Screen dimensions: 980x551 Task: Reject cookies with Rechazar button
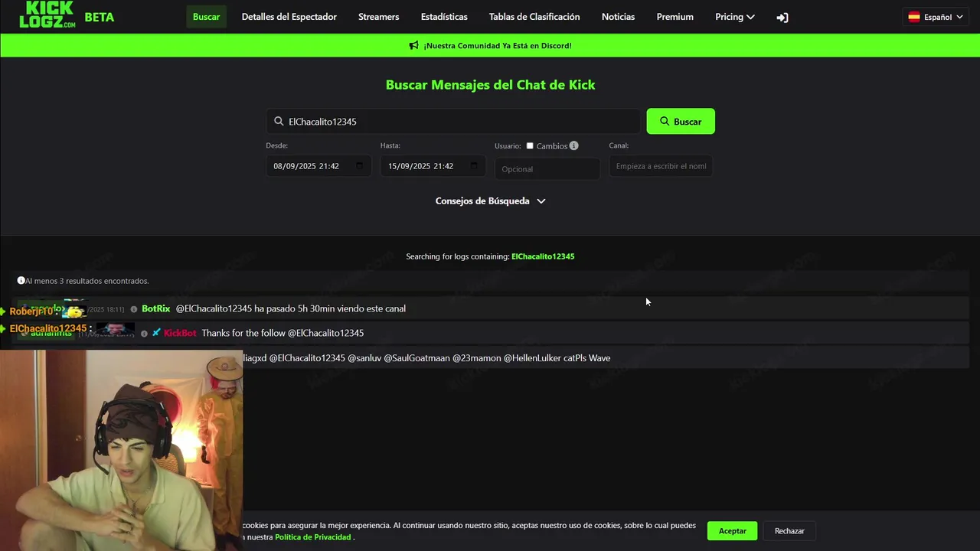click(x=789, y=531)
